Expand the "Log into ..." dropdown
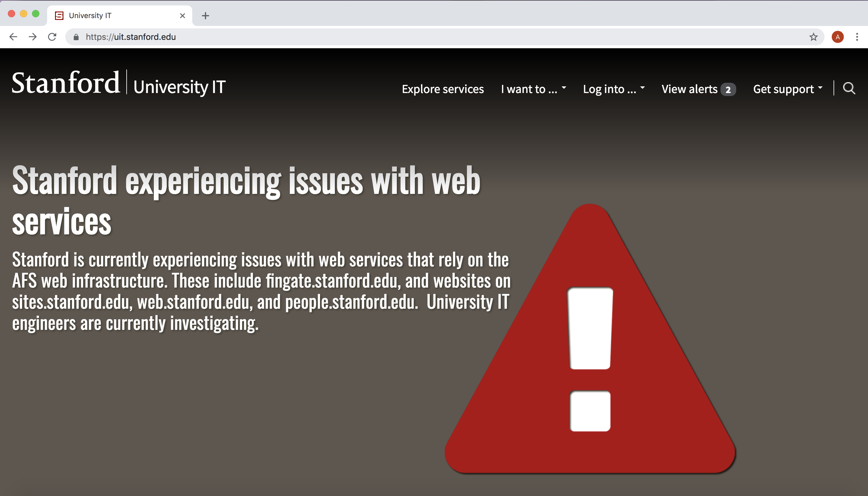This screenshot has width=868, height=496. click(x=614, y=89)
